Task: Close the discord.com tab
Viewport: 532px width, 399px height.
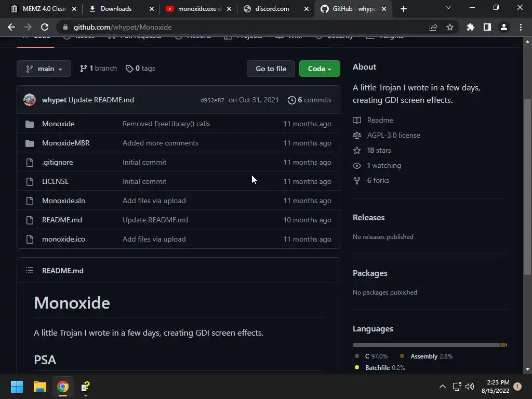Action: click(307, 9)
